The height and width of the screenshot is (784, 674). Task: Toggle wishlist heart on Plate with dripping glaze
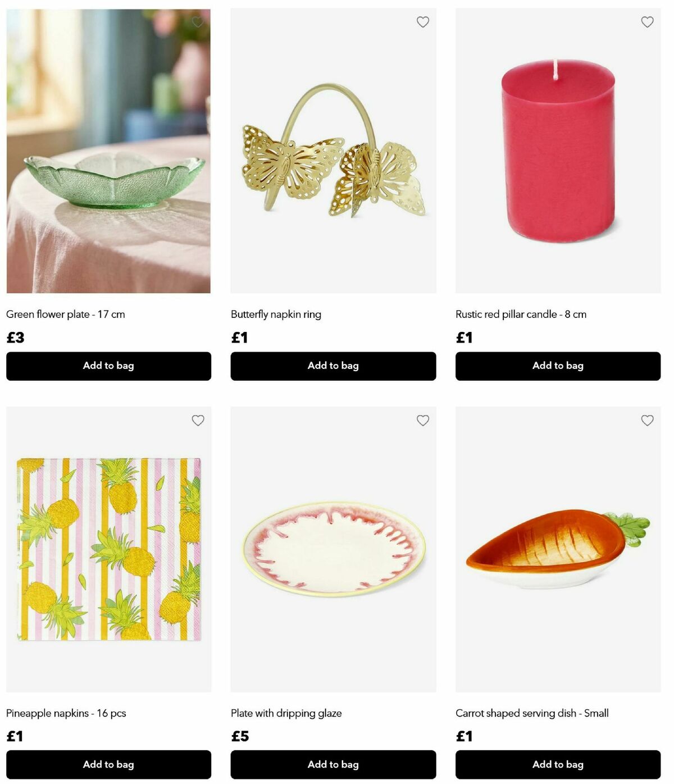point(423,420)
